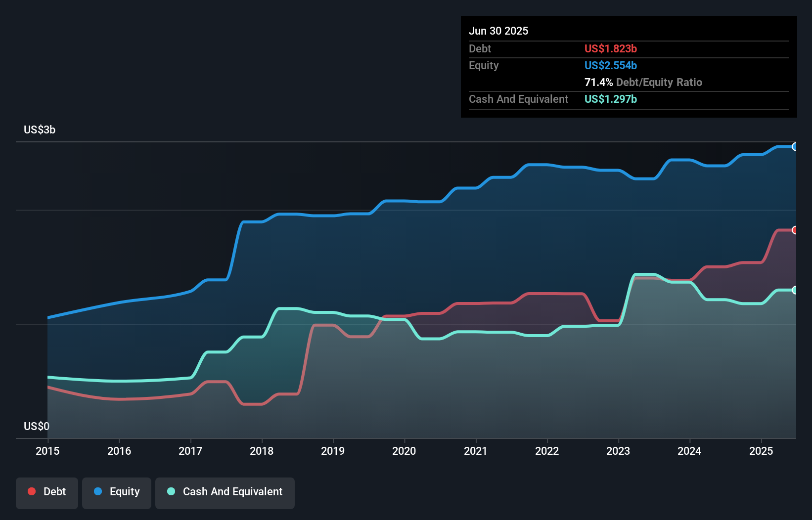
Task: Click the blue US$2.554b Equity value
Action: [611, 65]
